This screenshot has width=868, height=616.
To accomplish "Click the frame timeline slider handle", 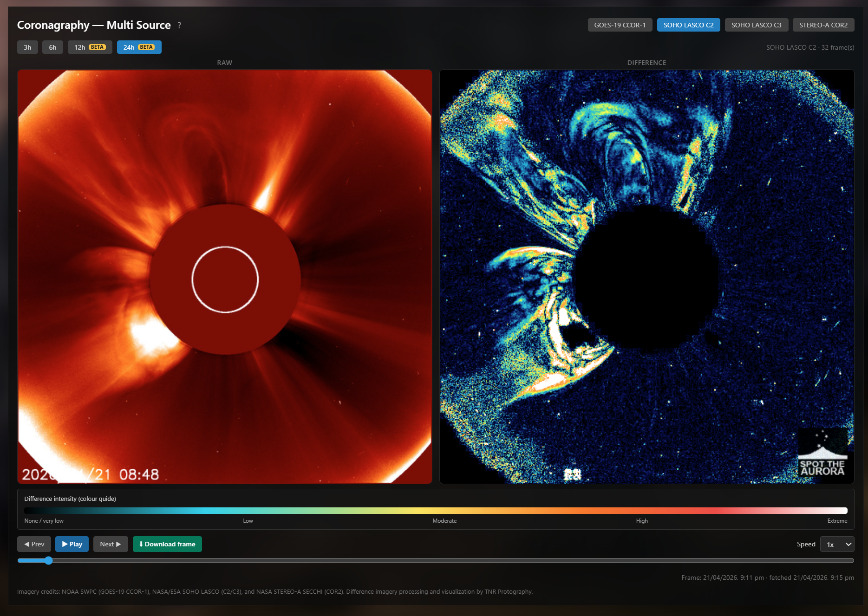I will [48, 560].
